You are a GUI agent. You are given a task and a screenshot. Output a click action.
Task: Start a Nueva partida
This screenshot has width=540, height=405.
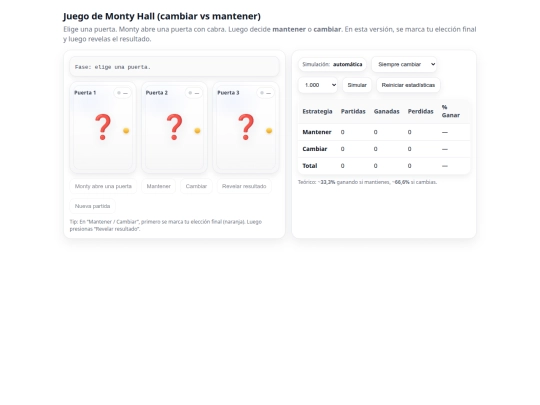pos(92,206)
